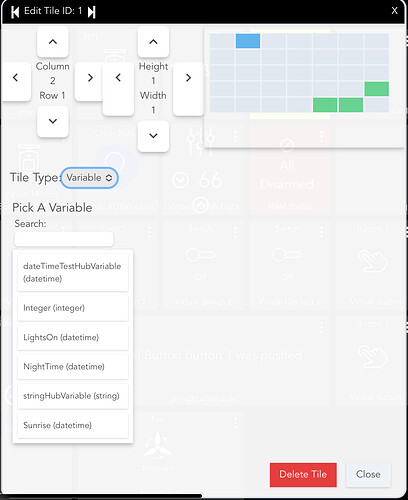Screen dimensions: 408x500
Task: Click the Delete Tile button
Action: [303, 474]
